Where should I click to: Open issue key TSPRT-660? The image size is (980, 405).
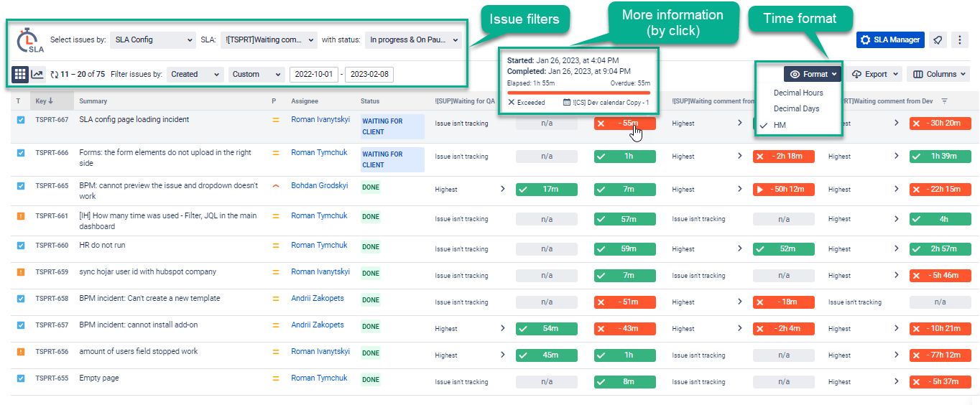[x=52, y=246]
